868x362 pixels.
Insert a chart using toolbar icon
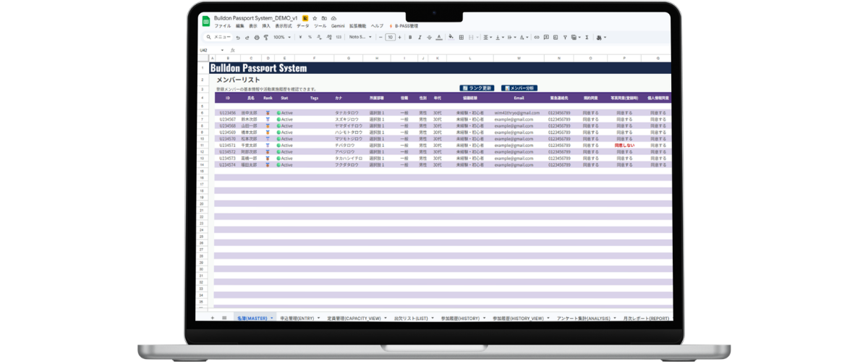point(556,37)
